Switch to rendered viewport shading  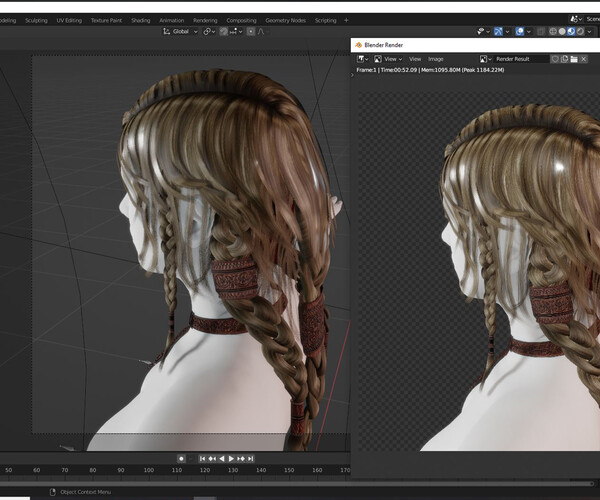click(x=580, y=31)
